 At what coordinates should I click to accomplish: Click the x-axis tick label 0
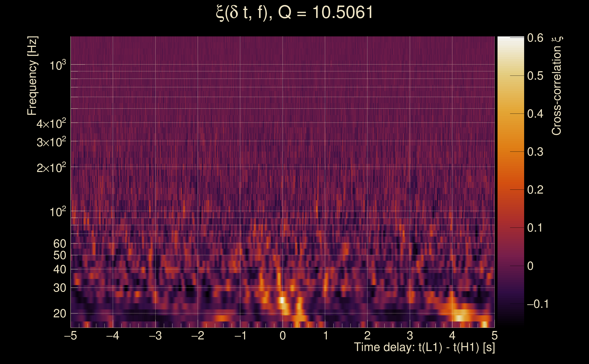[x=283, y=336]
